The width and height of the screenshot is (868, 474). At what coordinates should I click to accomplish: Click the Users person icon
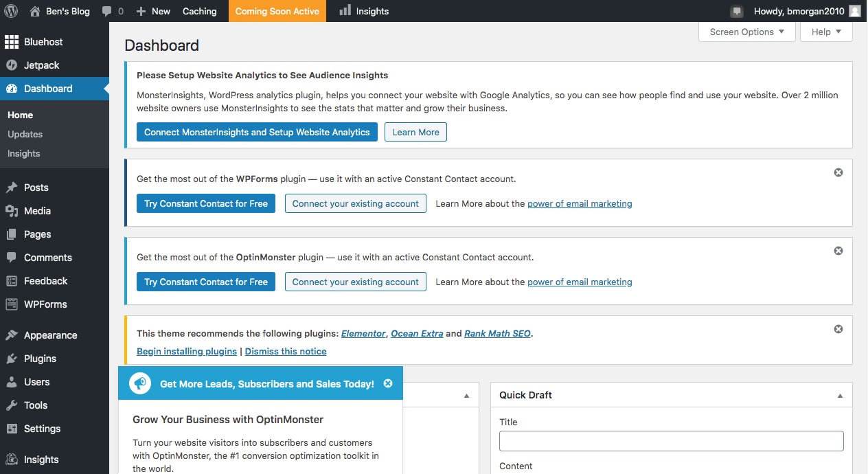tap(12, 382)
